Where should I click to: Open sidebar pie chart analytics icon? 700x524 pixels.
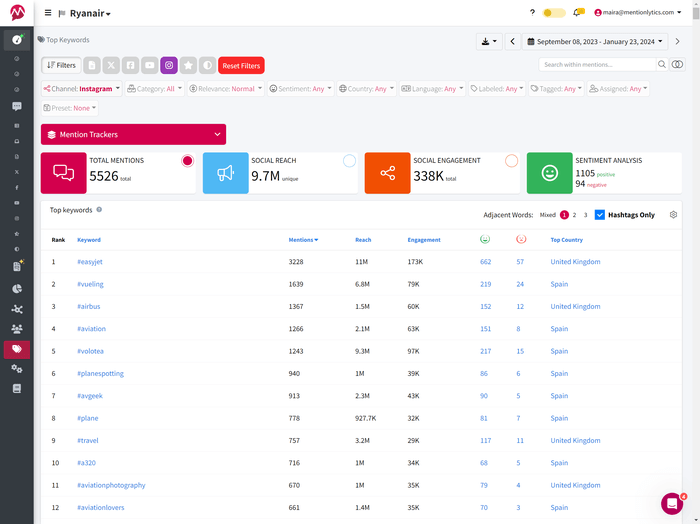[x=17, y=289]
